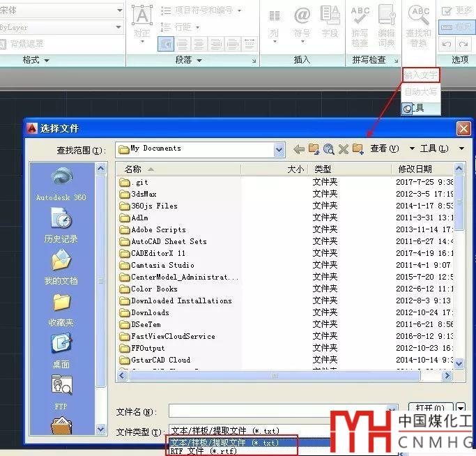Expand the Paragraph (段落) panel

pyautogui.click(x=188, y=60)
